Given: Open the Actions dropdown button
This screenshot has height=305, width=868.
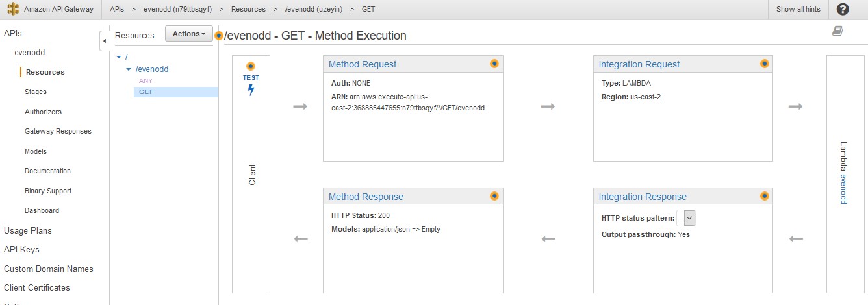Looking at the screenshot, I should pyautogui.click(x=189, y=34).
